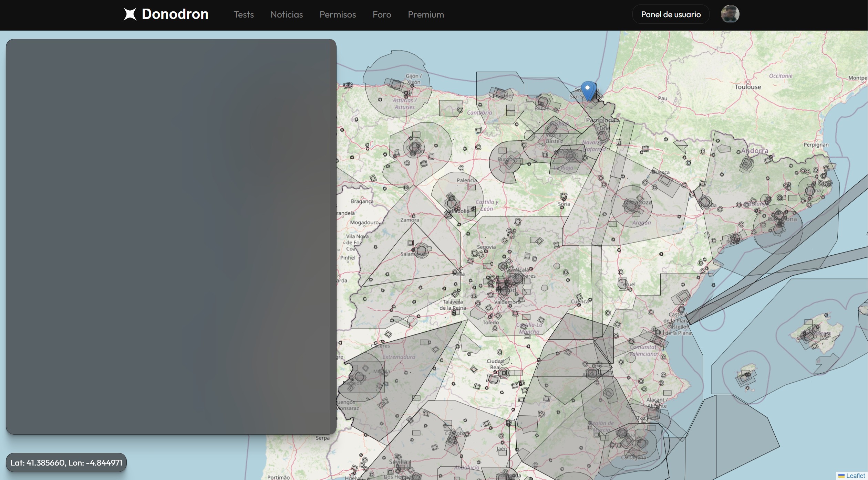Open the Leaflet attribution link
The image size is (868, 480).
[855, 476]
